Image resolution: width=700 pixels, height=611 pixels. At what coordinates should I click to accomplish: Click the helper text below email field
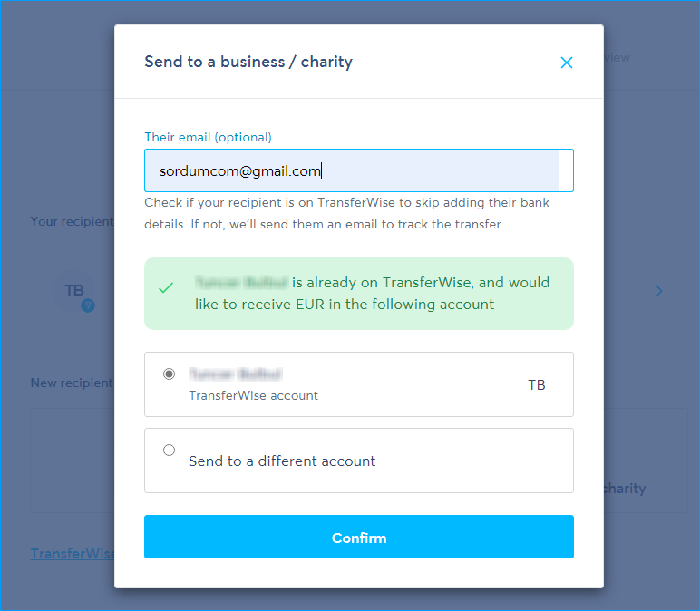pyautogui.click(x=346, y=213)
